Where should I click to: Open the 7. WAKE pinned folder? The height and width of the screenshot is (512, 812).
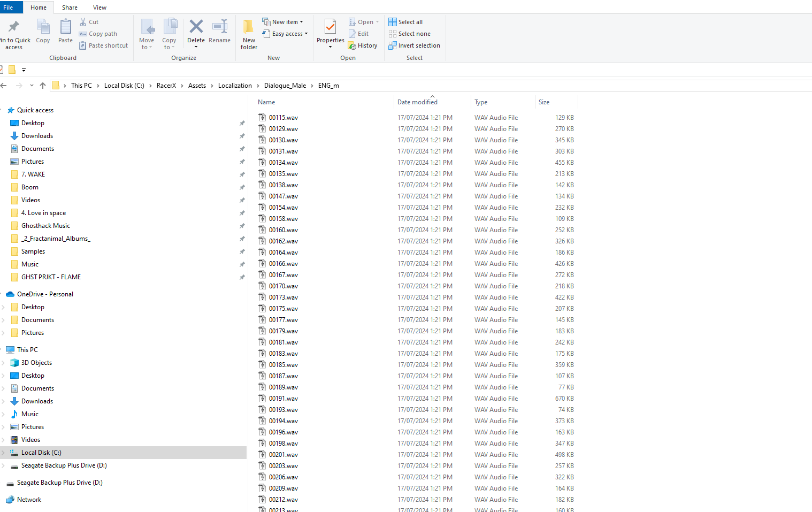pyautogui.click(x=33, y=174)
